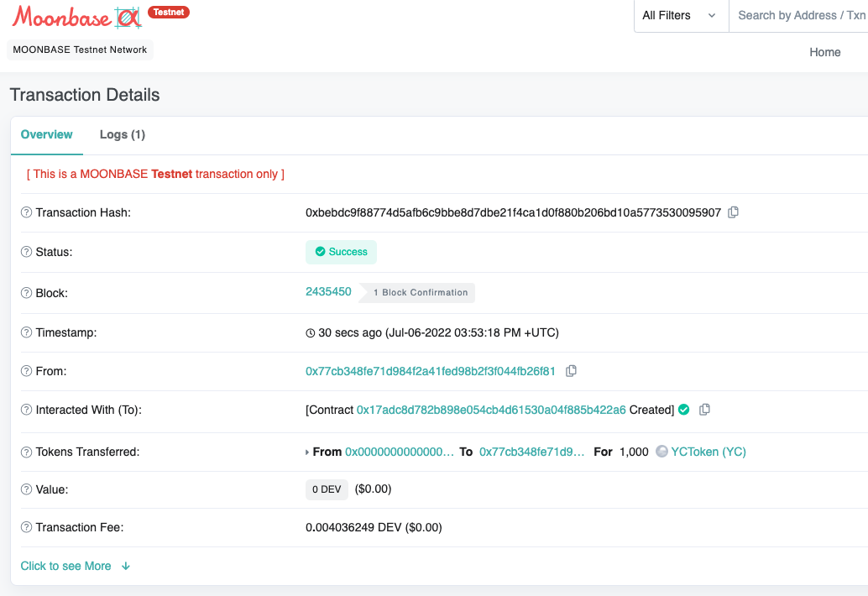Click the help icon beside From
The image size is (868, 596).
coord(26,371)
